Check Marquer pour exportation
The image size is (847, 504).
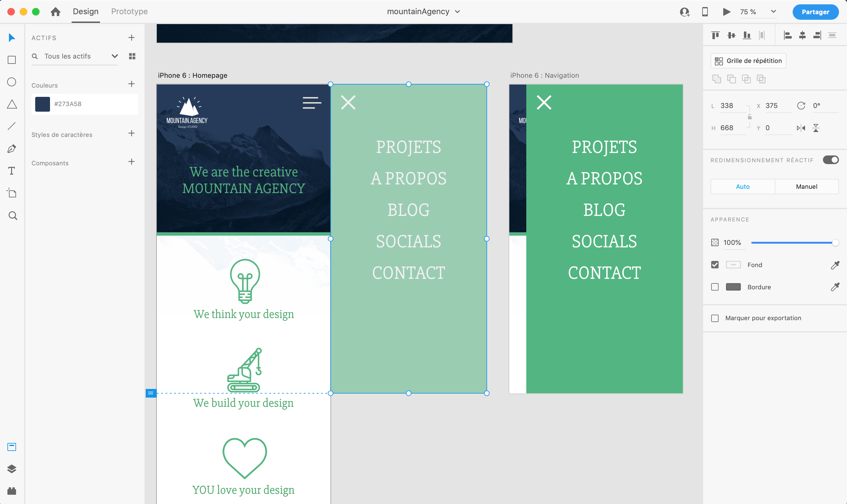pyautogui.click(x=715, y=318)
